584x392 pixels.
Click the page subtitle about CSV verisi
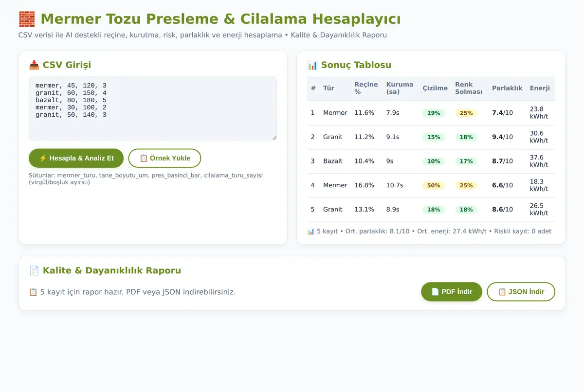tap(202, 35)
